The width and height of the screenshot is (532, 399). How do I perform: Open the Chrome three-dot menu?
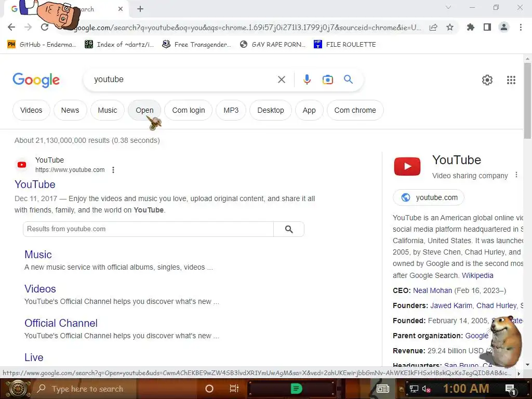(x=521, y=27)
